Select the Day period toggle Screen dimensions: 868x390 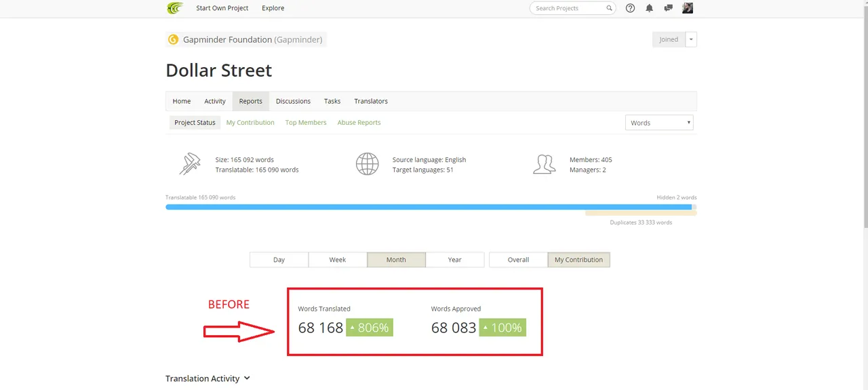(279, 260)
